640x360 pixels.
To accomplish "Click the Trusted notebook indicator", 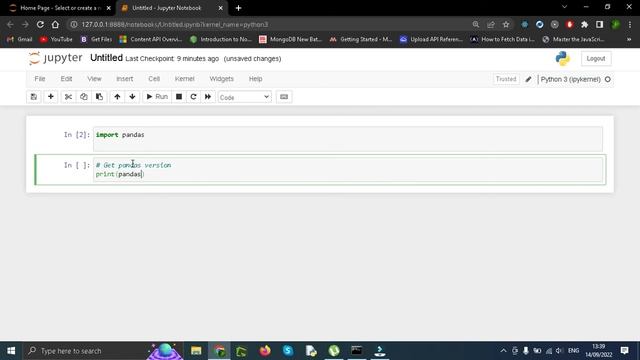I will 506,79.
